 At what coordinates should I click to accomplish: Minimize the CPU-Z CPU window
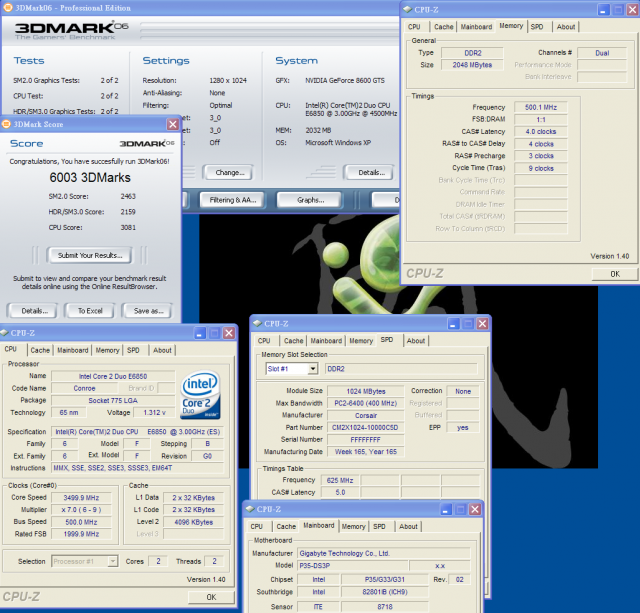point(200,333)
